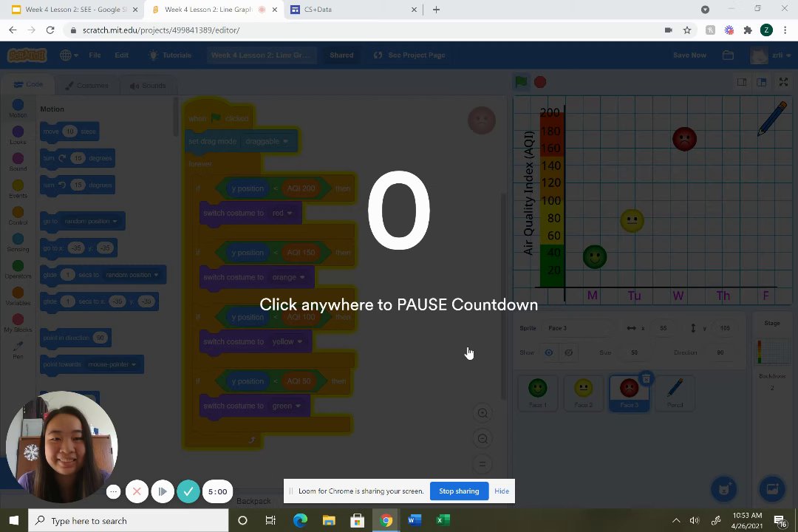Open the File menu
Image resolution: width=798 pixels, height=532 pixels.
point(95,55)
